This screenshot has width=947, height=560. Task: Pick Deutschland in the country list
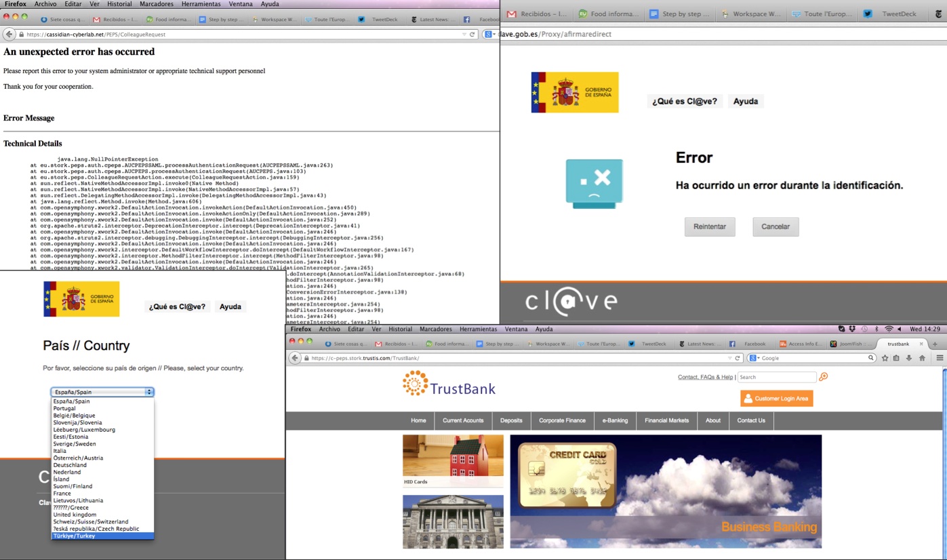pyautogui.click(x=102, y=465)
